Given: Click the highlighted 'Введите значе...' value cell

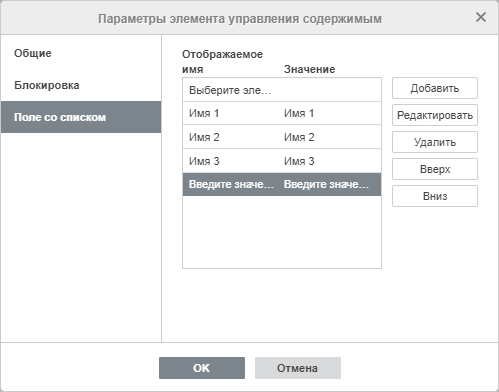Looking at the screenshot, I should click(x=326, y=184).
